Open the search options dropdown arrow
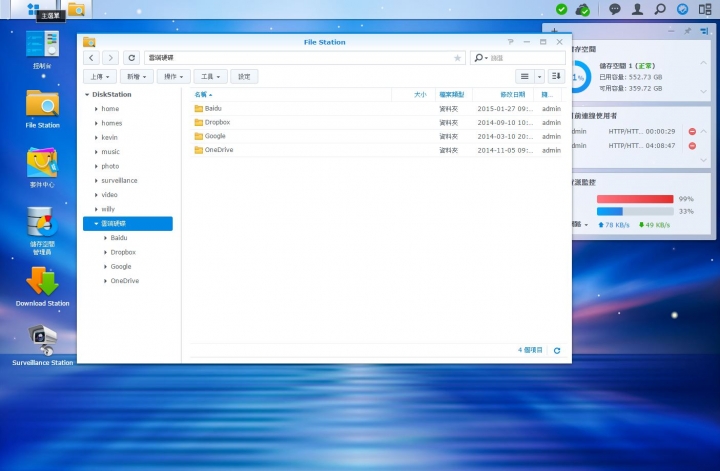The height and width of the screenshot is (471, 720). (486, 58)
